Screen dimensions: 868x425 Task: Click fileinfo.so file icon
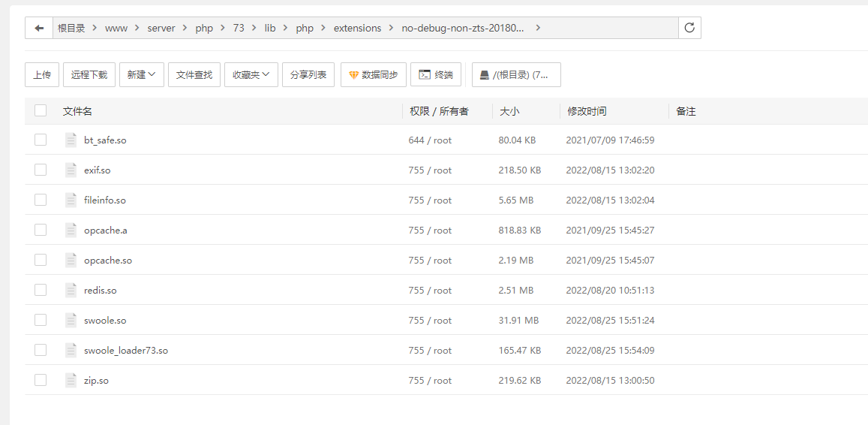tap(71, 200)
